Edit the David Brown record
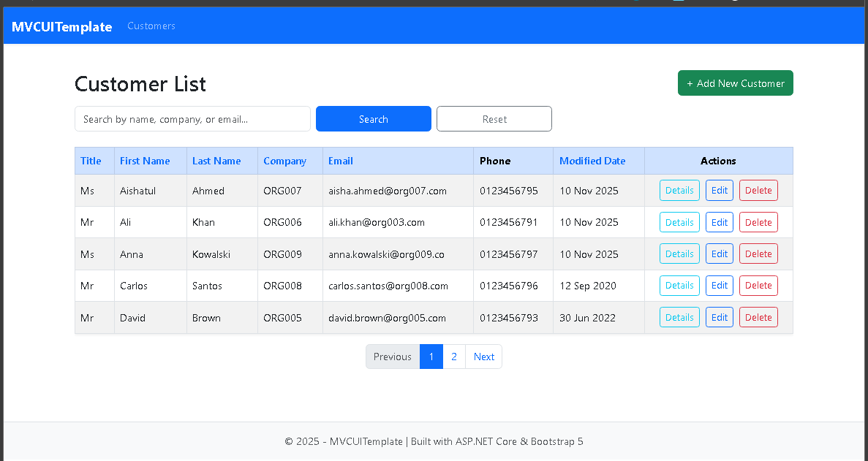The height and width of the screenshot is (461, 868). pyautogui.click(x=719, y=317)
